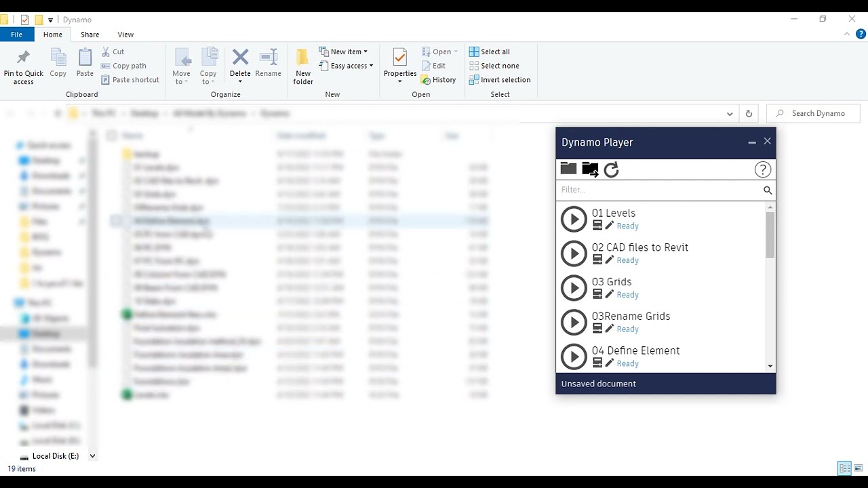Open edit inputs icon for 04 Define Element
Viewport: 868px width, 488px height.
coord(597,363)
